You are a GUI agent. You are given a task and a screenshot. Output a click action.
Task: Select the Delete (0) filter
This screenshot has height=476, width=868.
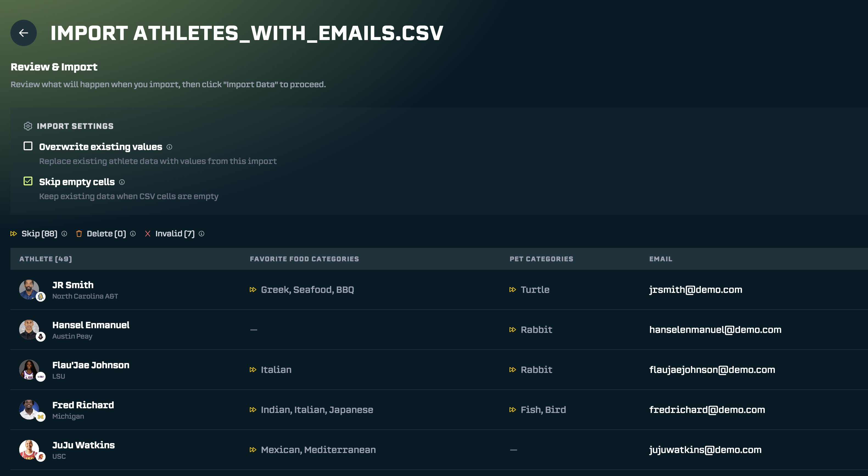click(106, 234)
